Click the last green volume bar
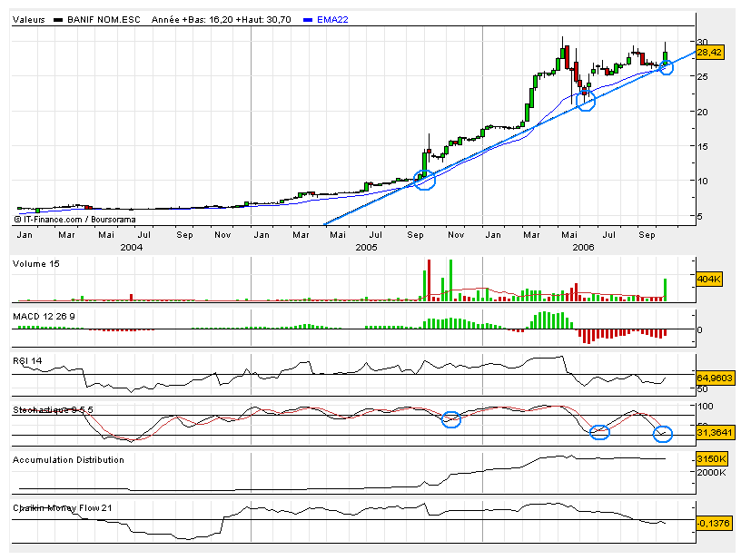Image resolution: width=751 pixels, height=560 pixels. point(666,290)
